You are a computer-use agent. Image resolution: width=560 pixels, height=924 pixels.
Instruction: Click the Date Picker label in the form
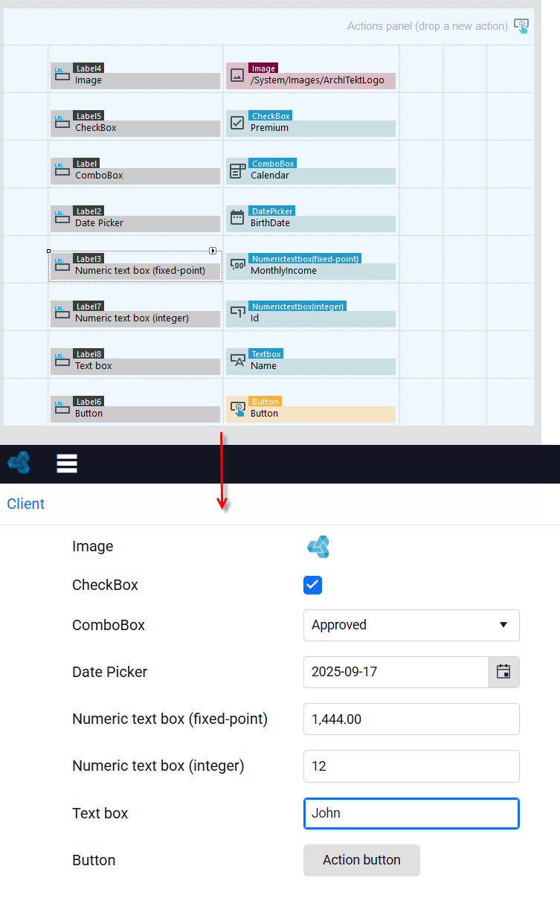coord(110,672)
